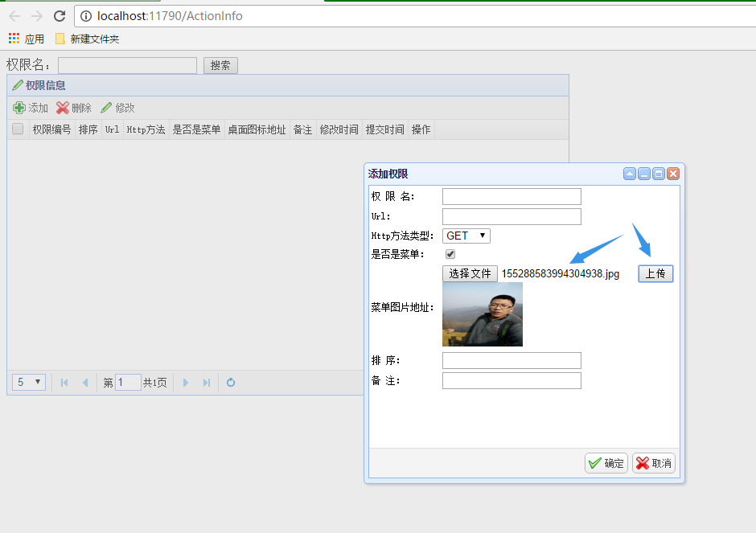Go to previous page of grid
Image resolution: width=756 pixels, height=533 pixels.
[x=85, y=383]
